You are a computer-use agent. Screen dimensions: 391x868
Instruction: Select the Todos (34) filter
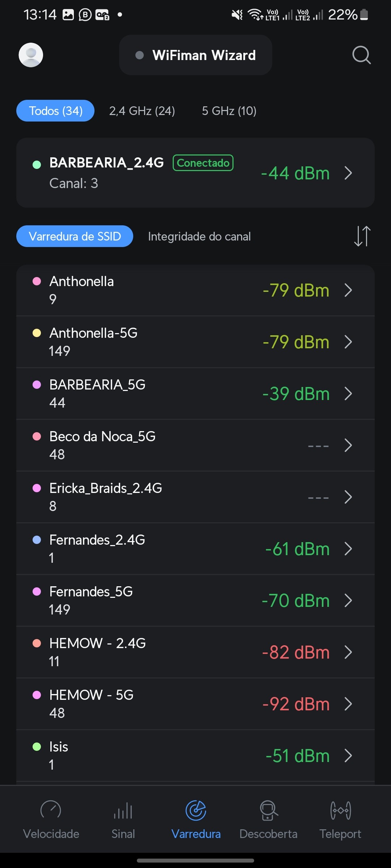[55, 111]
